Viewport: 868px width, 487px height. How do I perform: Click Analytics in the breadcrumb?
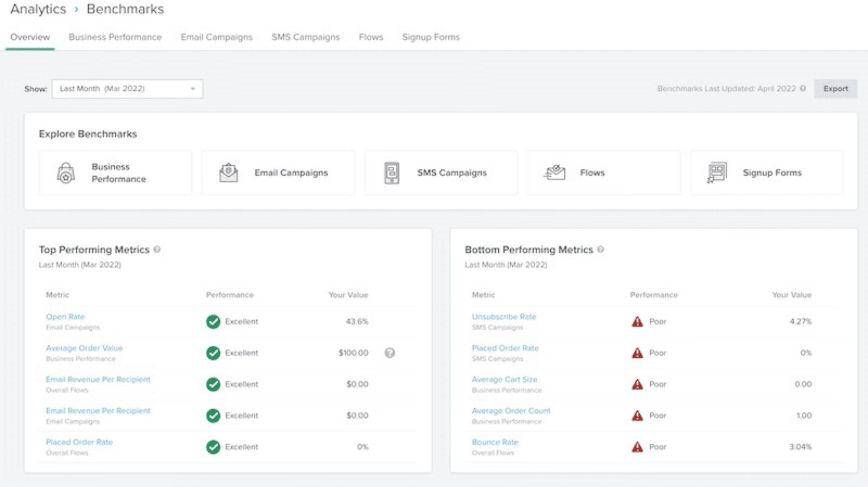pos(38,9)
